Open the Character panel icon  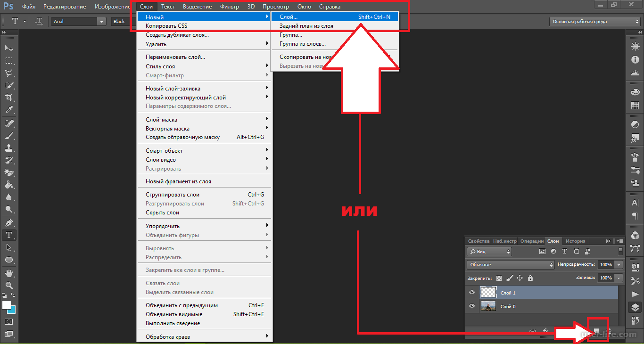635,203
